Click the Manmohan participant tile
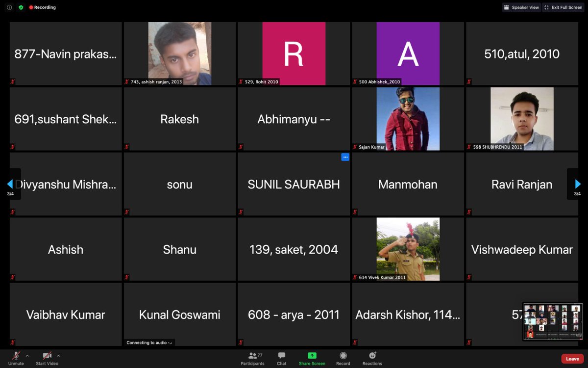Viewport: 588px width, 368px height. click(408, 184)
